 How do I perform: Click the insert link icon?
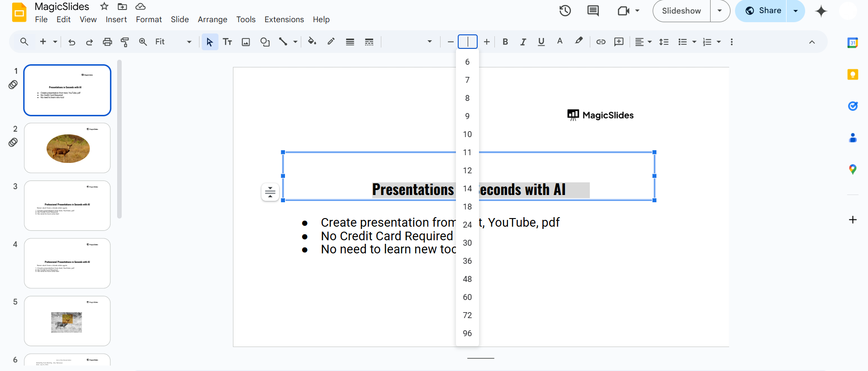click(x=601, y=42)
